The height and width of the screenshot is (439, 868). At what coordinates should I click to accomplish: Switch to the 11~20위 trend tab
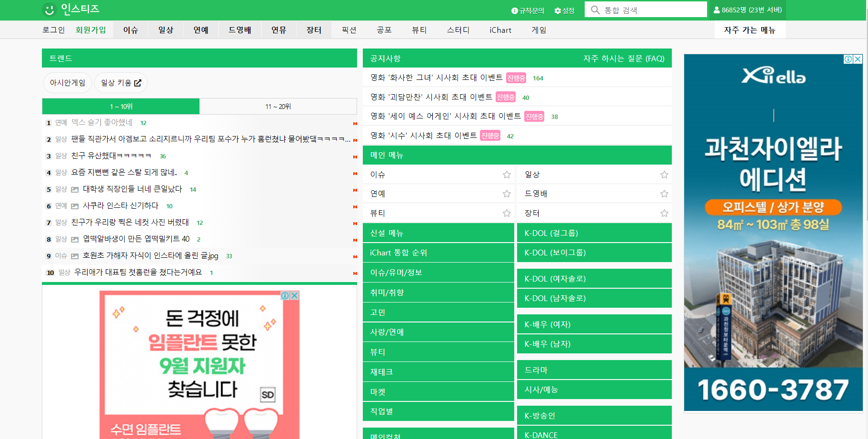278,106
